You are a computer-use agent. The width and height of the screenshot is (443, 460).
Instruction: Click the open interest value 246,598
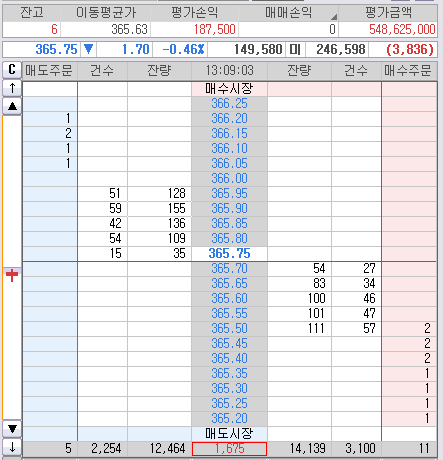[x=341, y=49]
